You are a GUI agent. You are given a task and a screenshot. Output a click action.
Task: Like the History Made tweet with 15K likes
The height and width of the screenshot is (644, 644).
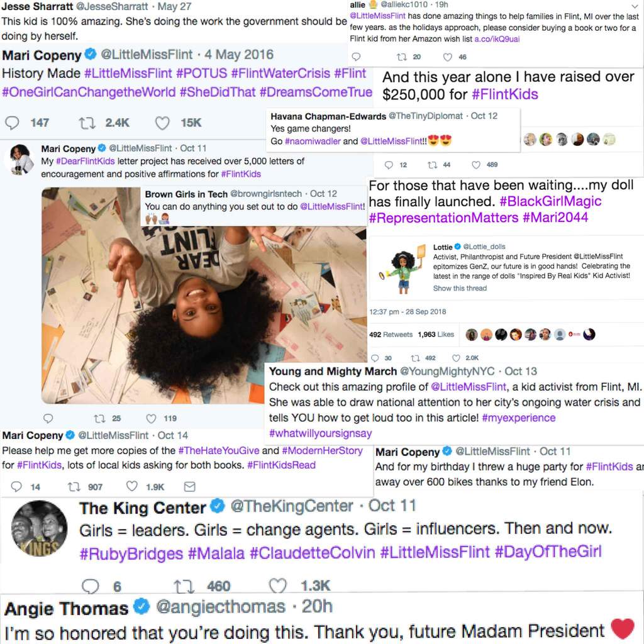[x=162, y=123]
